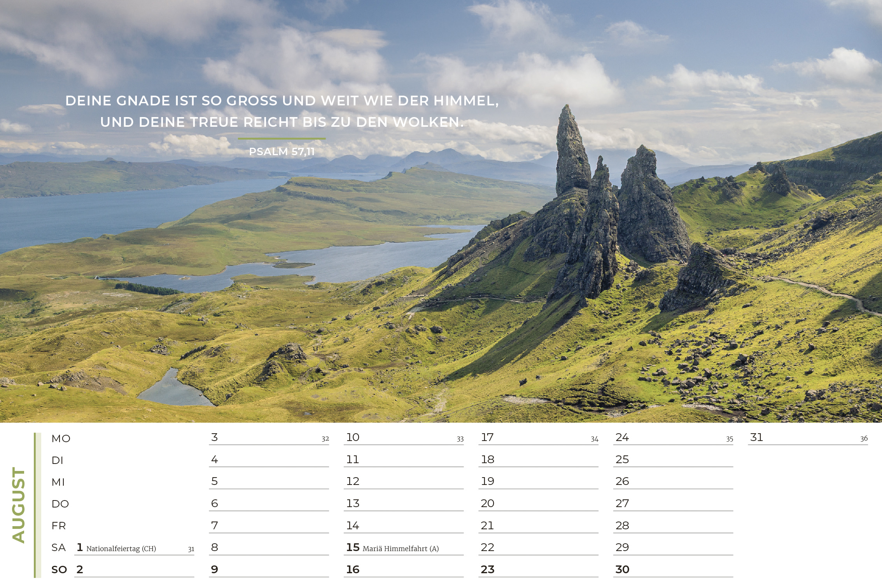Select the DI weekday label
This screenshot has width=882, height=588.
pyautogui.click(x=58, y=460)
